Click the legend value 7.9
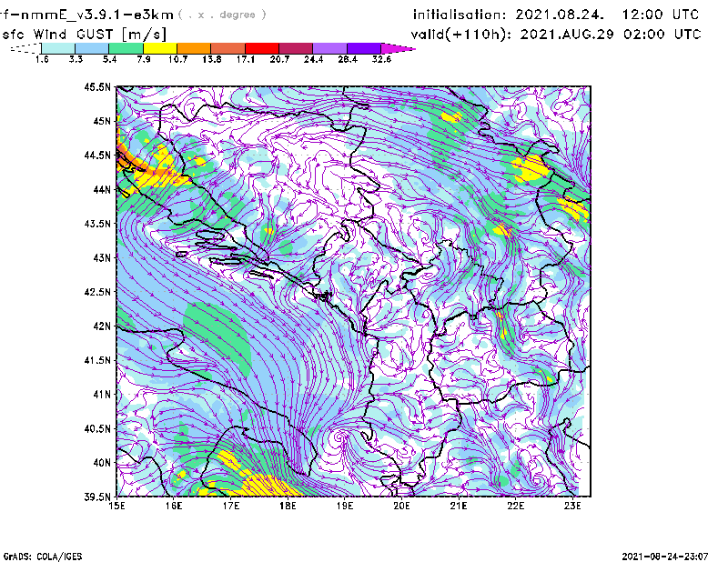The image size is (728, 562). (144, 59)
